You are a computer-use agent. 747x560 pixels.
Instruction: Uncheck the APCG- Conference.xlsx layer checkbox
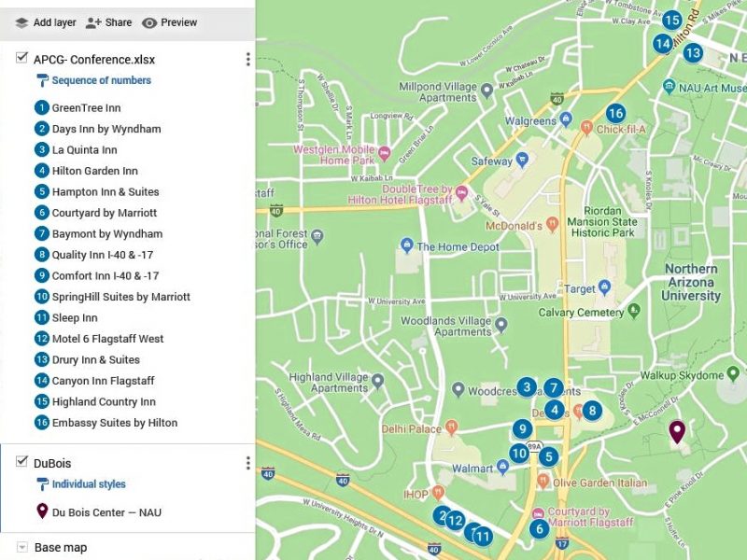click(21, 59)
